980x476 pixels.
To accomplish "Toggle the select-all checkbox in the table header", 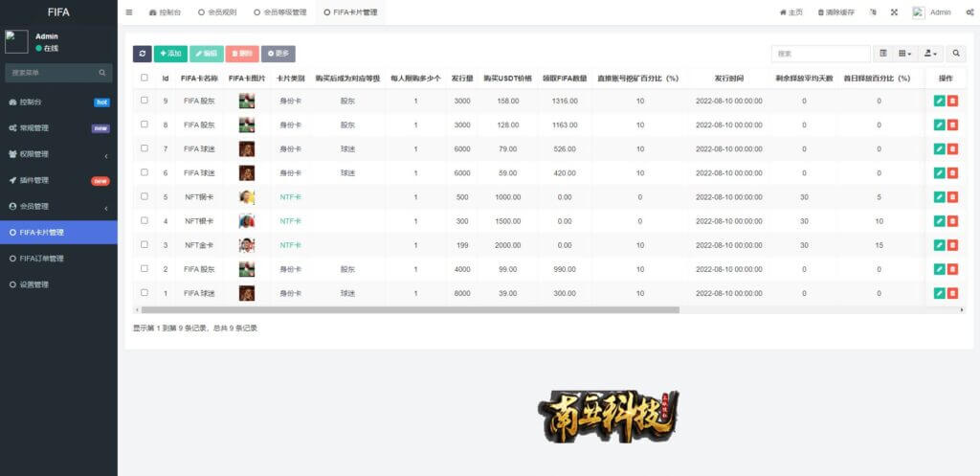I will point(145,78).
